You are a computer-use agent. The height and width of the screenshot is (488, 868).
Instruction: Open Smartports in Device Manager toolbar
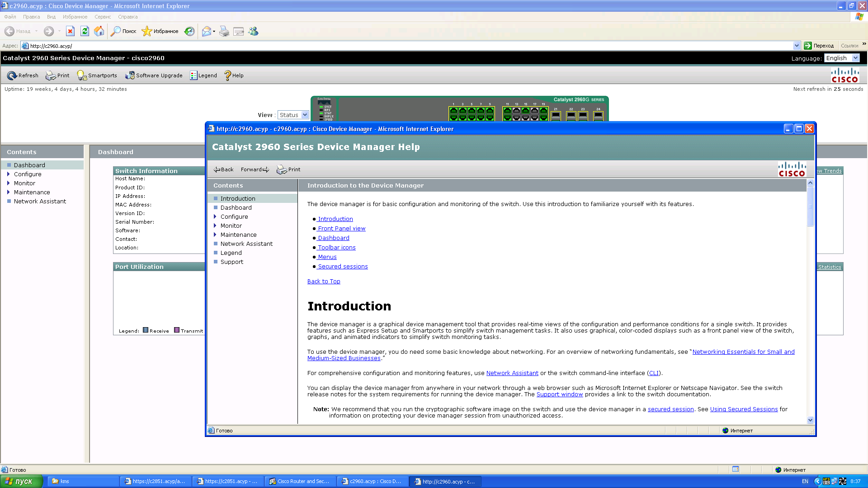[x=97, y=75]
